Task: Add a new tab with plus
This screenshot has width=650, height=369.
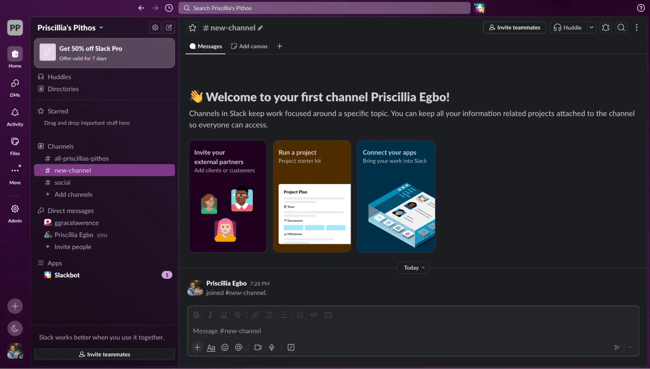Action: [279, 46]
